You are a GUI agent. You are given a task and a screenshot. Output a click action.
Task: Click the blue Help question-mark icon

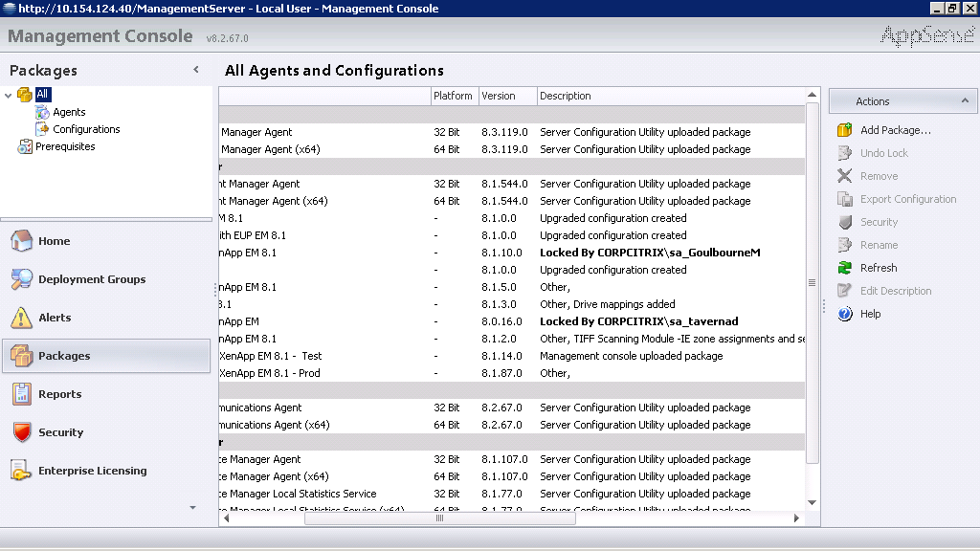coord(844,314)
